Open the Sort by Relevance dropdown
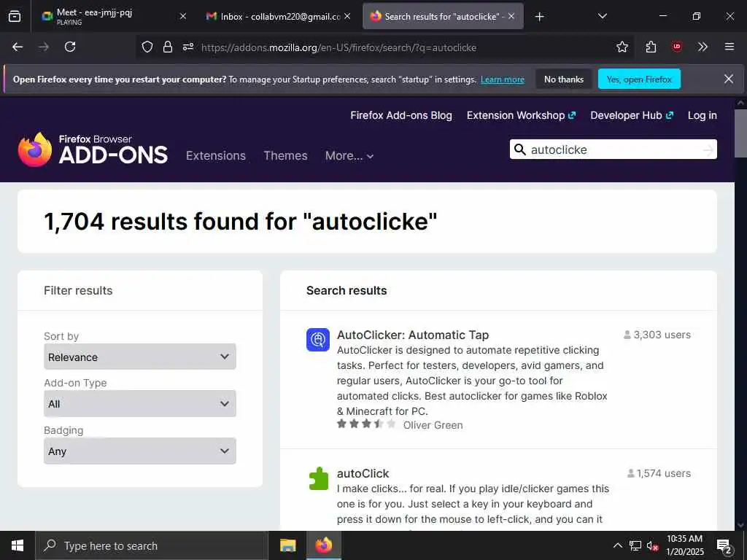The width and height of the screenshot is (747, 560). click(x=139, y=357)
